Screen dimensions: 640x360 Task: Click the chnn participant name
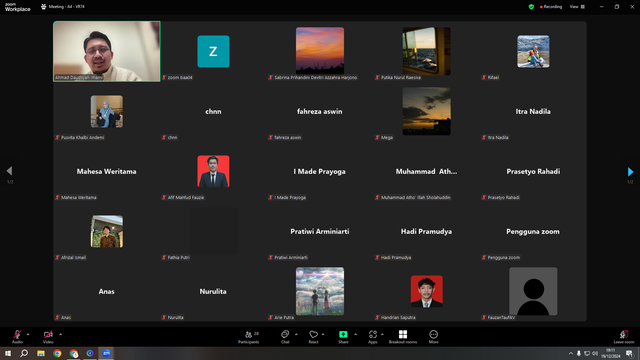213,111
